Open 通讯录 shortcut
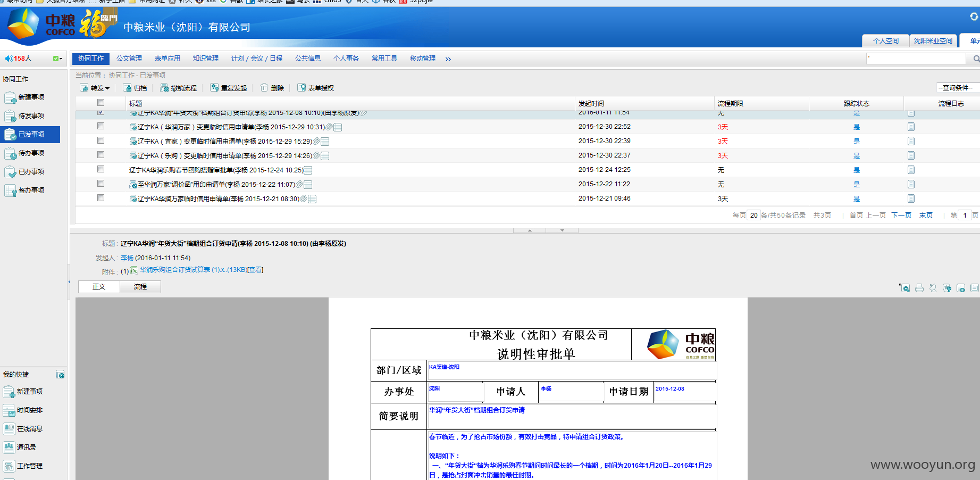The height and width of the screenshot is (480, 980). (20, 448)
